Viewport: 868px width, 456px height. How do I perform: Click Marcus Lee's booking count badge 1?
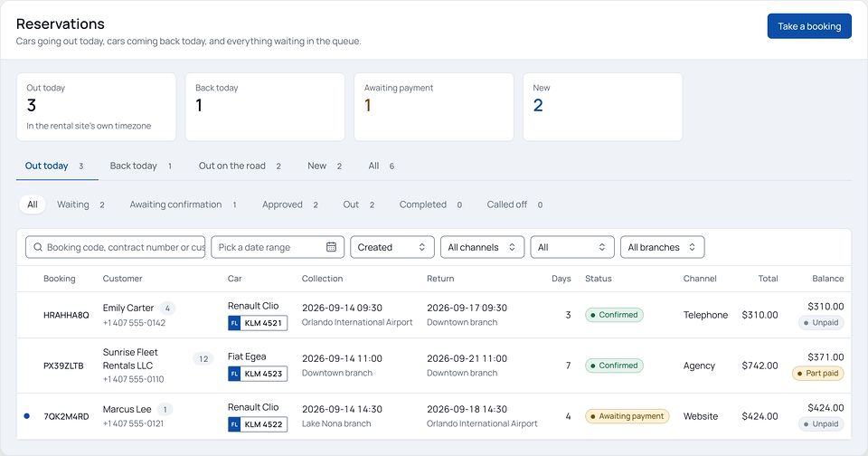pos(165,410)
